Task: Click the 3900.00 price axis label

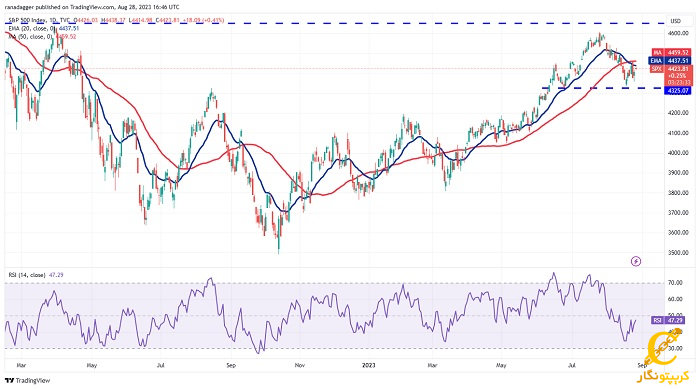Action: [x=677, y=173]
